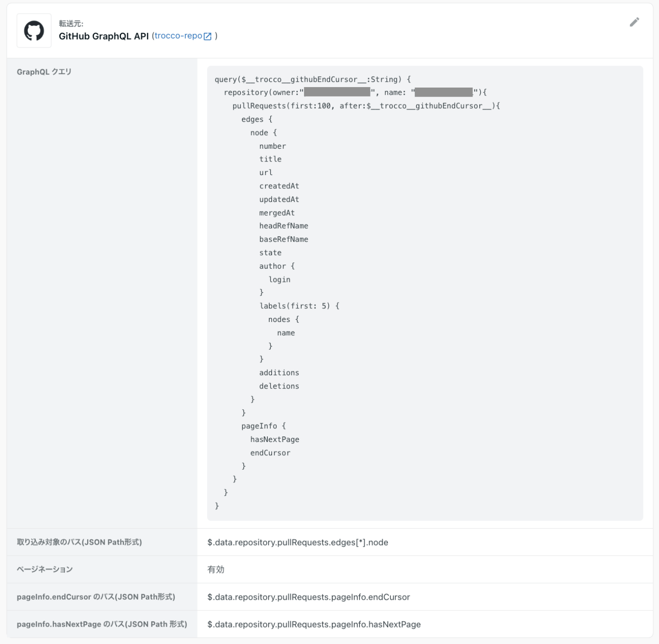The width and height of the screenshot is (659, 644).
Task: Click the GitHub logo icon
Action: pos(34,31)
